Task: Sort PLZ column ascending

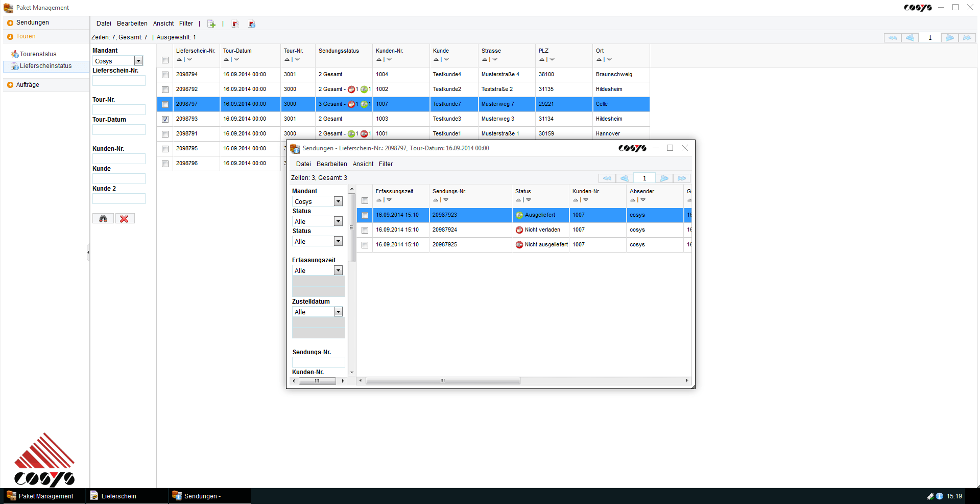Action: point(542,59)
